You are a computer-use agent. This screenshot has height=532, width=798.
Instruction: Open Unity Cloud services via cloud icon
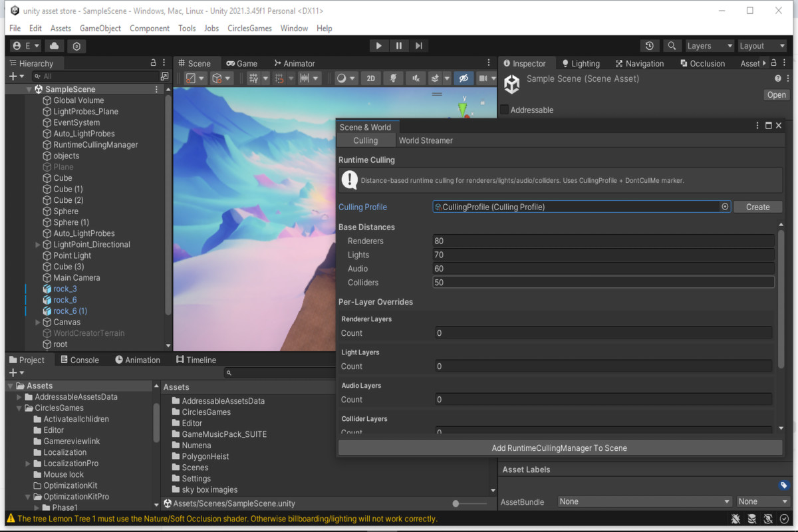[x=55, y=46]
